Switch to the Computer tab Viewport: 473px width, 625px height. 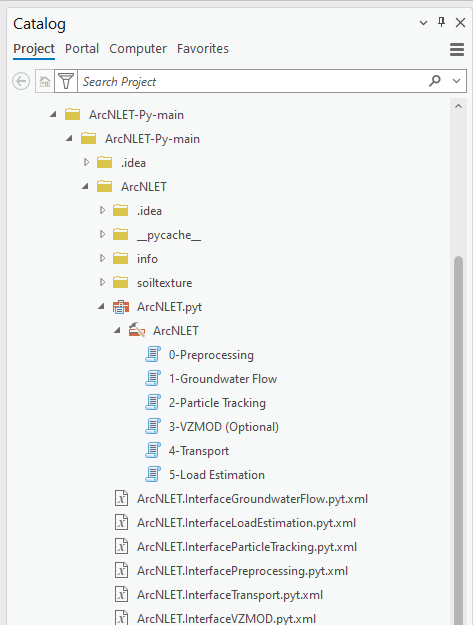point(138,49)
